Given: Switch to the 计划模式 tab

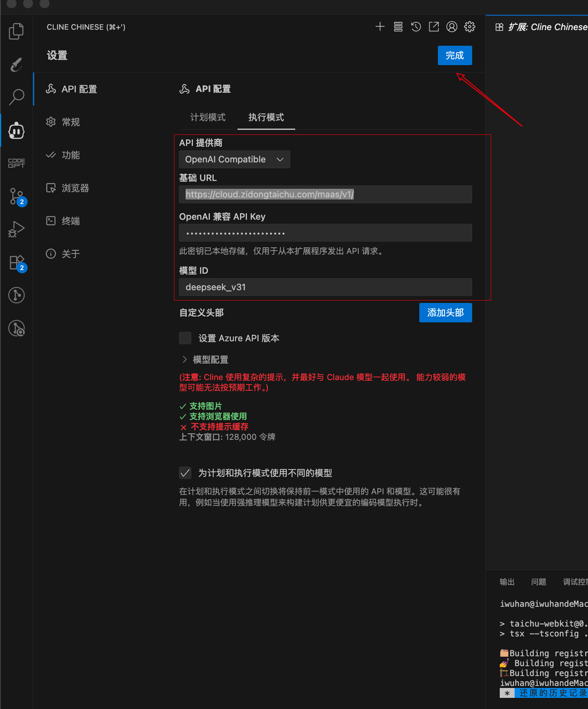Looking at the screenshot, I should coord(208,117).
